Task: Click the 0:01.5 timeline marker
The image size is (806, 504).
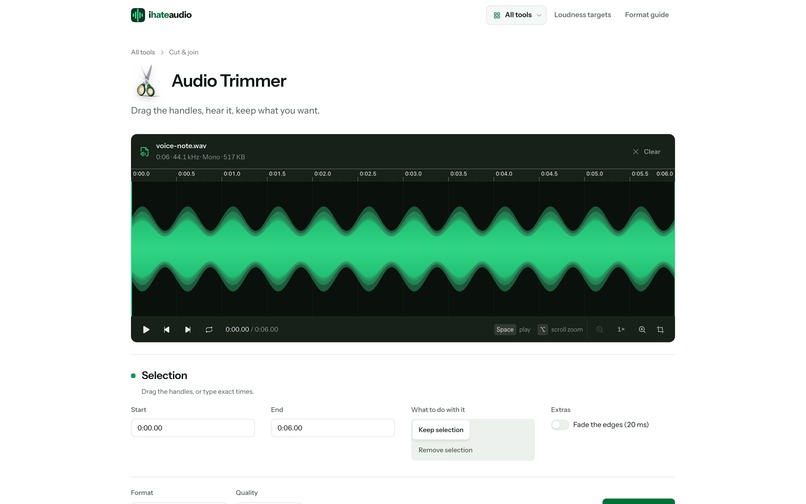Action: [277, 174]
